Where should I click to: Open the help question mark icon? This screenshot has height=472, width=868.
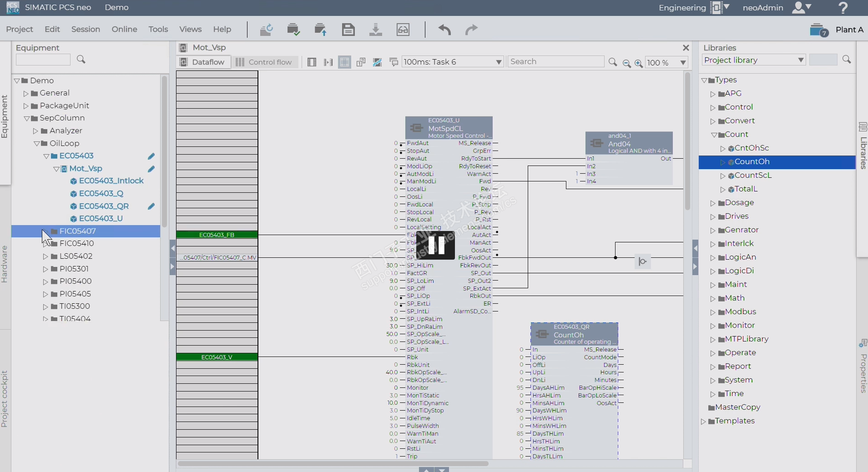tap(843, 8)
